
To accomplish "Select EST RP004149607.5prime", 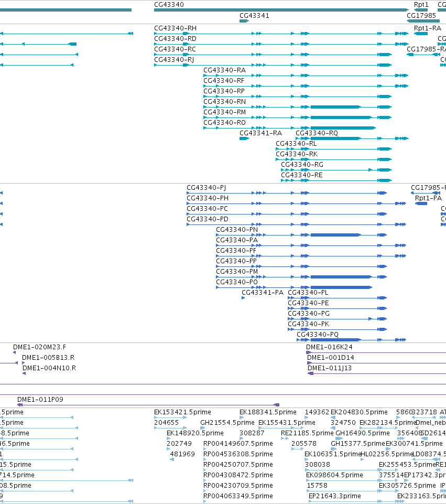I will 238,443.
